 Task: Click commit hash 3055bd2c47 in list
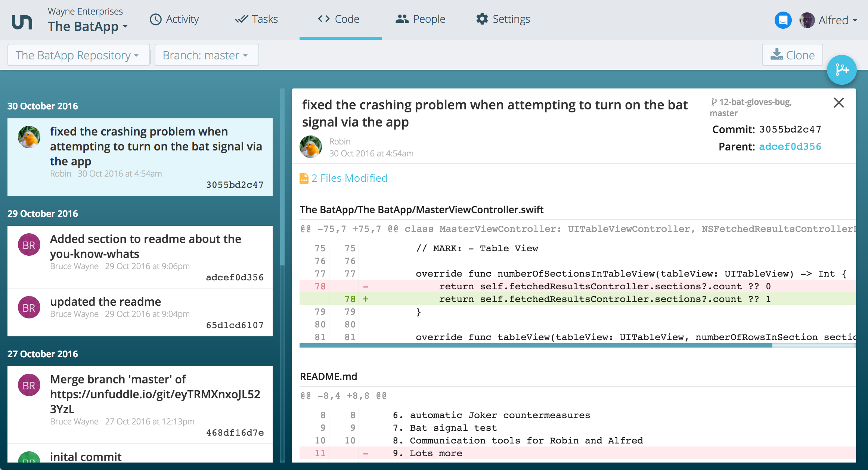[x=235, y=185]
